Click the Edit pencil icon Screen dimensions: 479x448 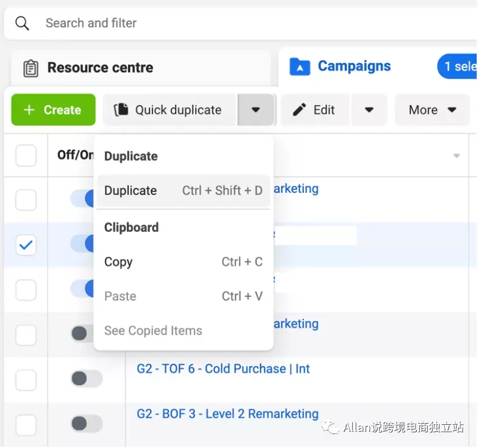coord(299,110)
